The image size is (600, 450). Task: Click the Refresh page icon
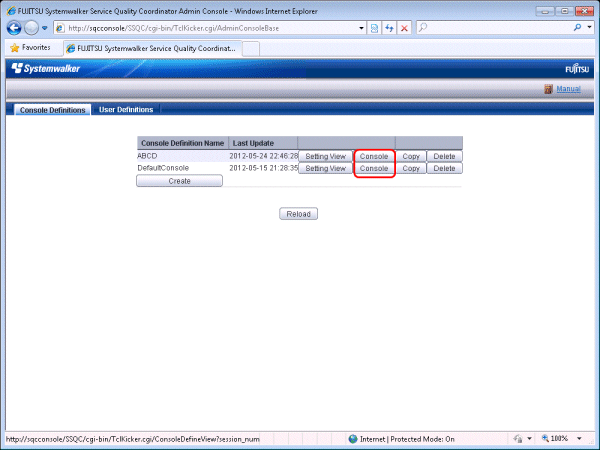pyautogui.click(x=389, y=28)
